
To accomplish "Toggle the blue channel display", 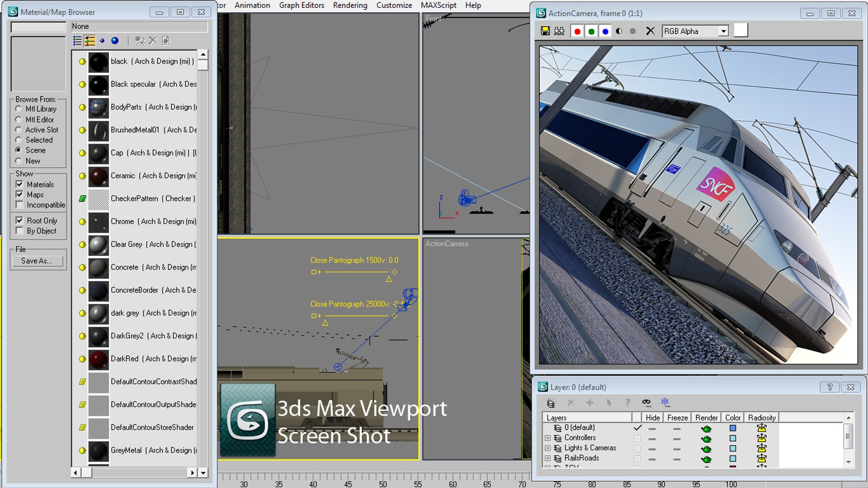I will point(605,31).
